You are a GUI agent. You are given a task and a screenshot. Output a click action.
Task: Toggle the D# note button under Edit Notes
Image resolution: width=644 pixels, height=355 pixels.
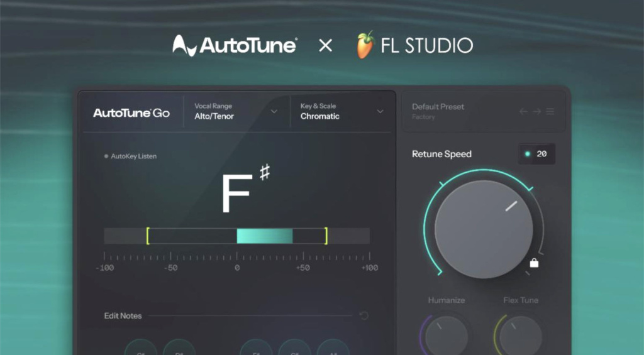(179, 347)
